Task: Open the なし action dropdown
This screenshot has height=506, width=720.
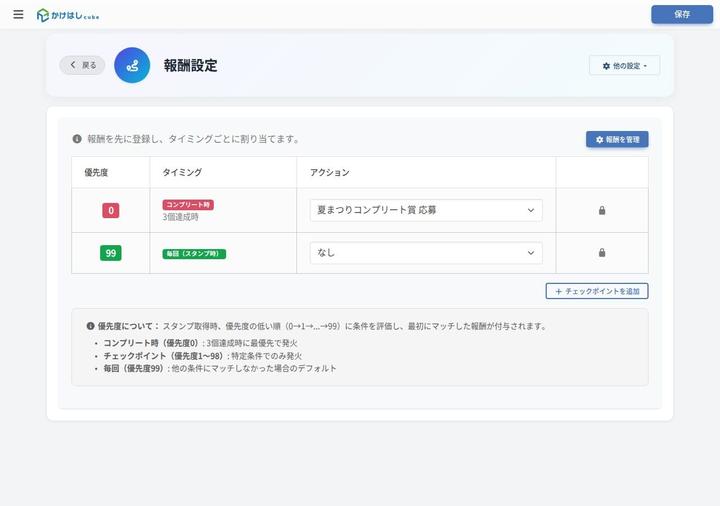Action: [426, 253]
